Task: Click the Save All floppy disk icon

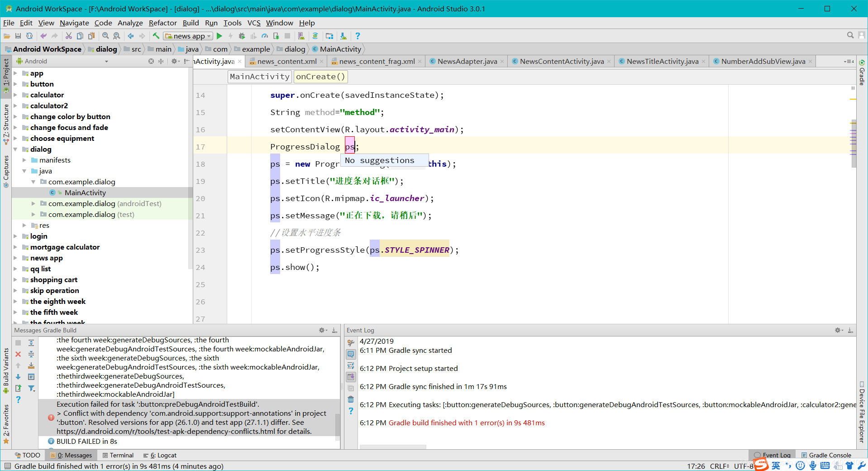Action: coord(18,36)
